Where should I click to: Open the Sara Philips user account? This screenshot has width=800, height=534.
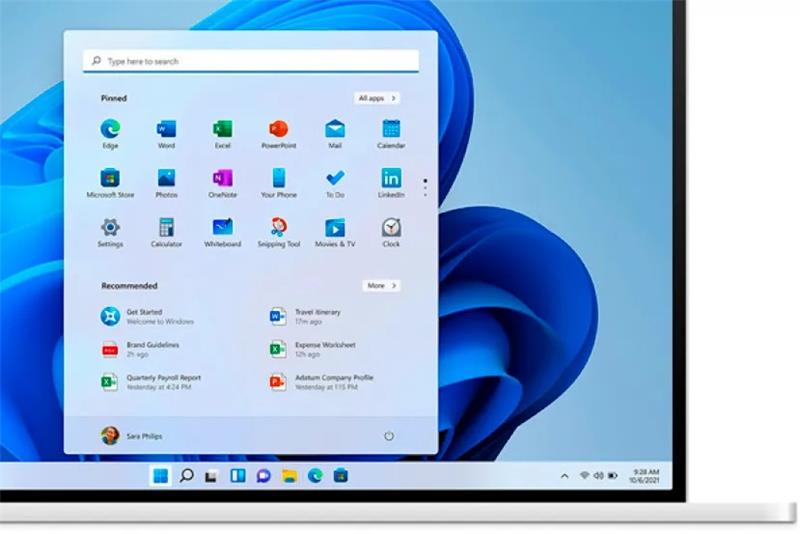(132, 436)
